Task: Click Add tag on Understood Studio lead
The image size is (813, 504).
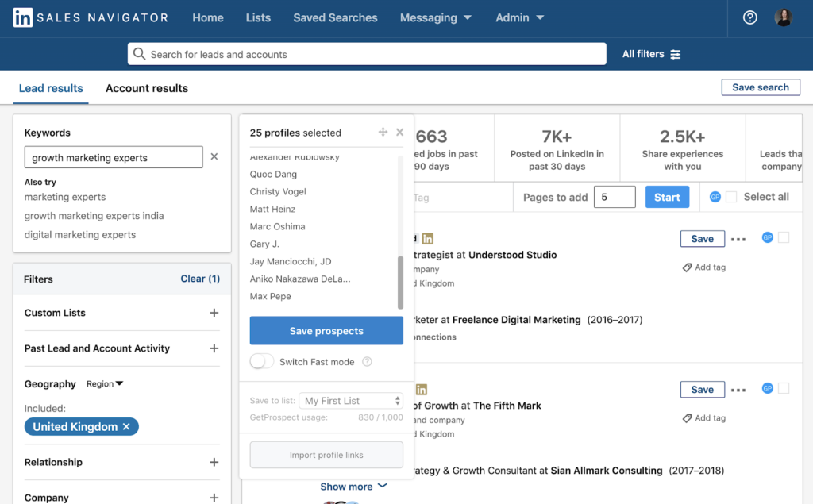Action: [x=704, y=267]
